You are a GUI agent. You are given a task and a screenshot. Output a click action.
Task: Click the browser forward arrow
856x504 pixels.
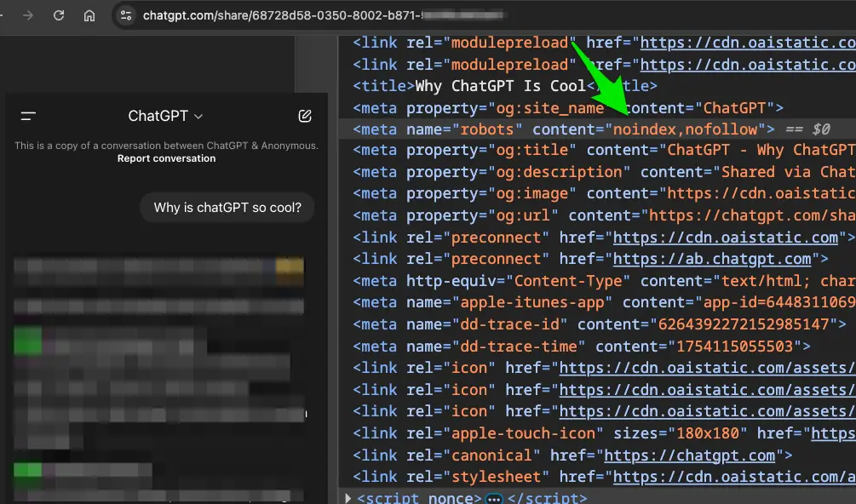28,15
